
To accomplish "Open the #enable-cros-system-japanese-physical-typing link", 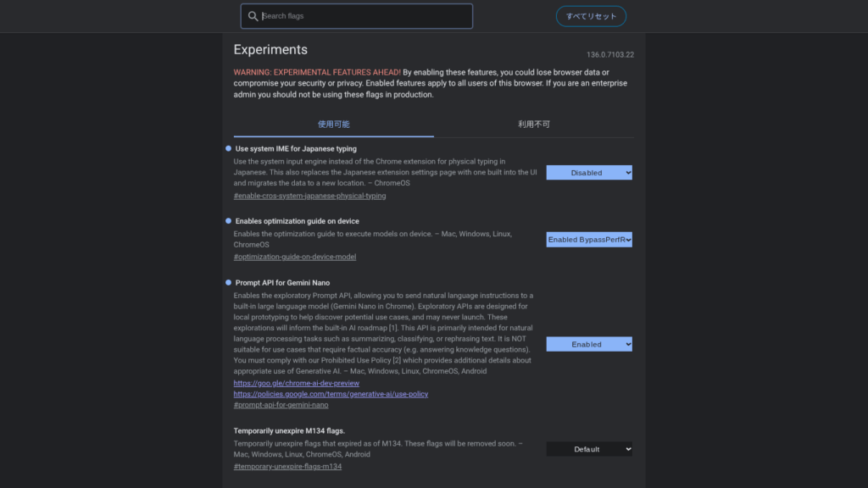I will click(x=309, y=196).
